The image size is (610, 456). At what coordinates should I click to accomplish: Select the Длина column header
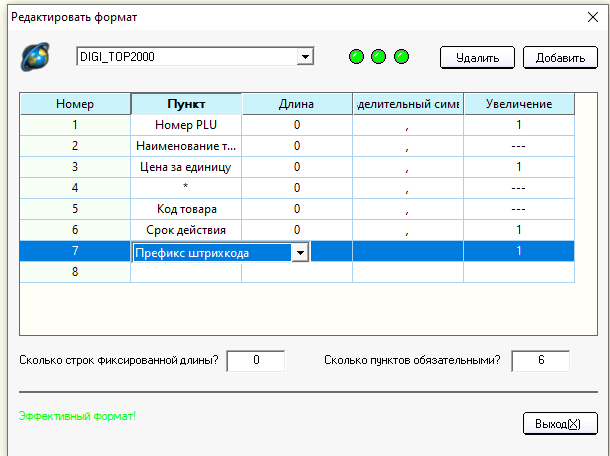click(x=297, y=104)
